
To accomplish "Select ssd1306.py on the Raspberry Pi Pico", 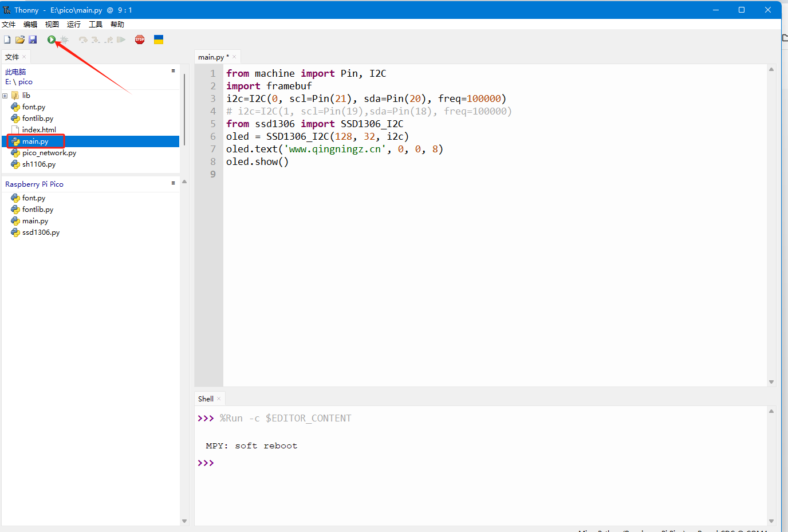I will 41,232.
